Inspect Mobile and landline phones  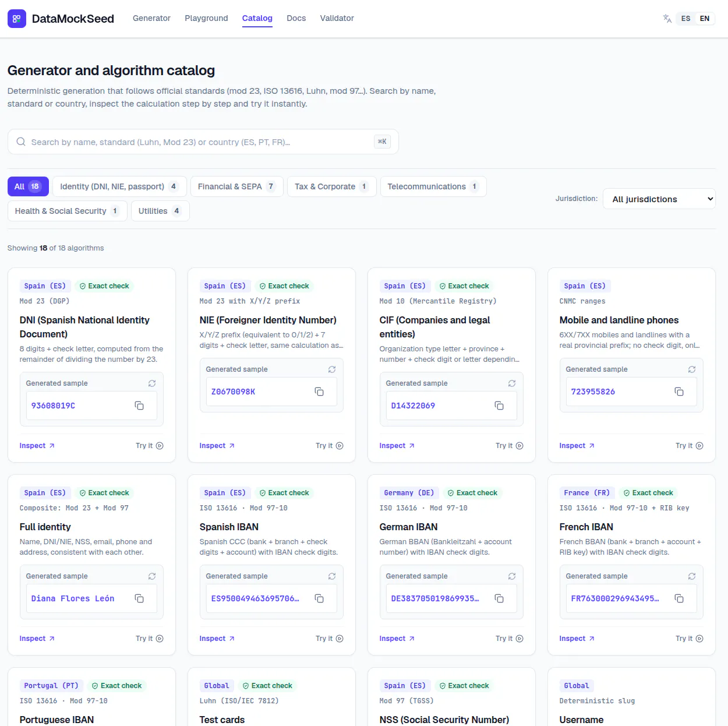[577, 446]
